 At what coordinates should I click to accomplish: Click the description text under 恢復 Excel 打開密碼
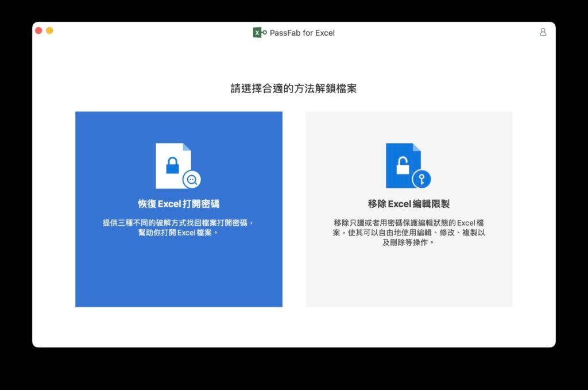click(x=179, y=224)
